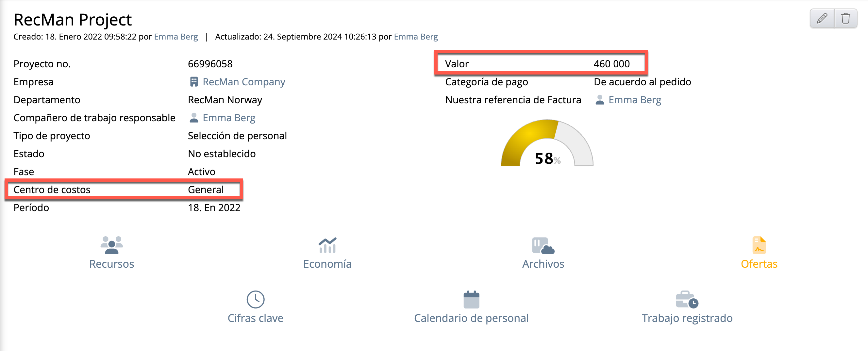Click the Estado value No establecido
The width and height of the screenshot is (868, 351).
click(222, 154)
